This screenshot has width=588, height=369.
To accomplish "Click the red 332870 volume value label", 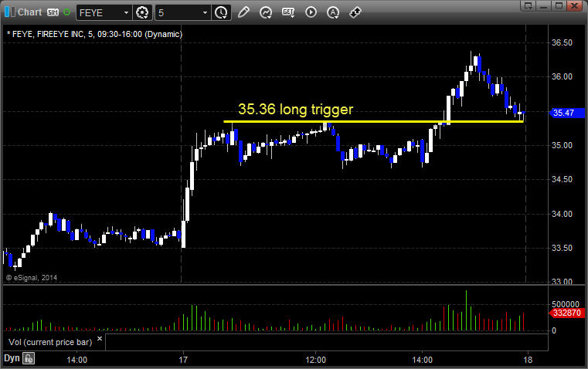I will point(566,313).
